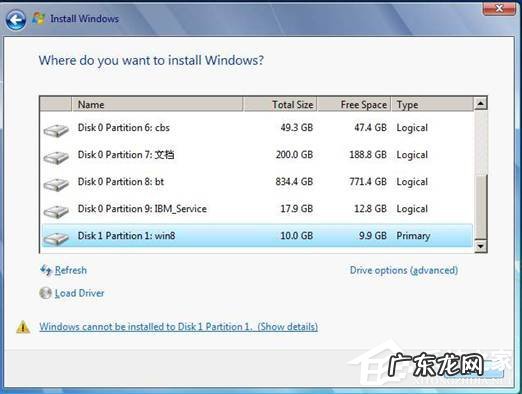
Task: Click the 9.9 GB free space value
Action: [373, 236]
